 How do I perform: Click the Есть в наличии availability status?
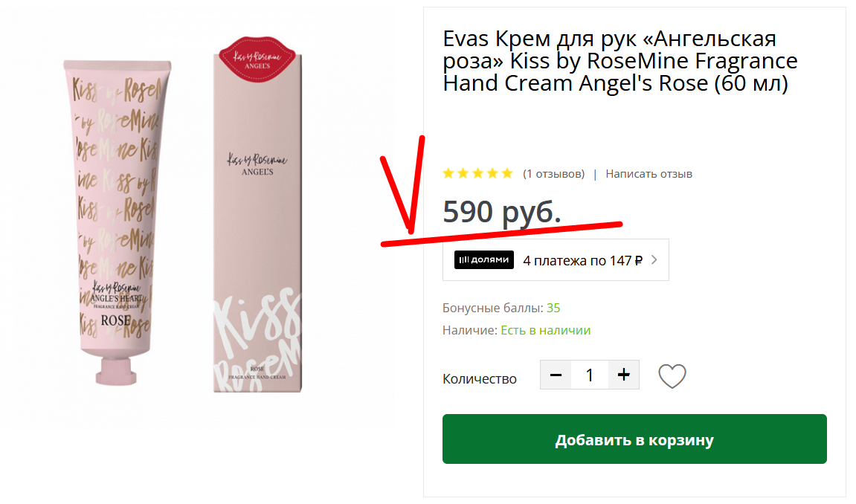545,330
